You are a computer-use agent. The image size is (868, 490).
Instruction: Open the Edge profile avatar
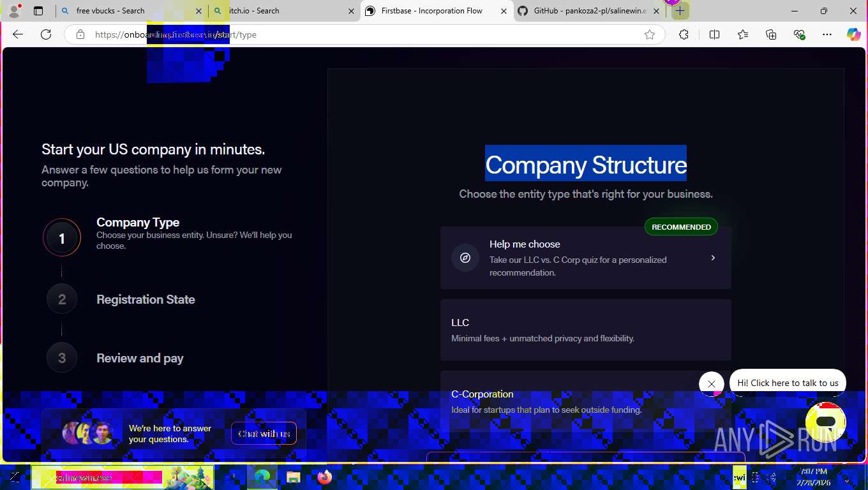point(13,11)
